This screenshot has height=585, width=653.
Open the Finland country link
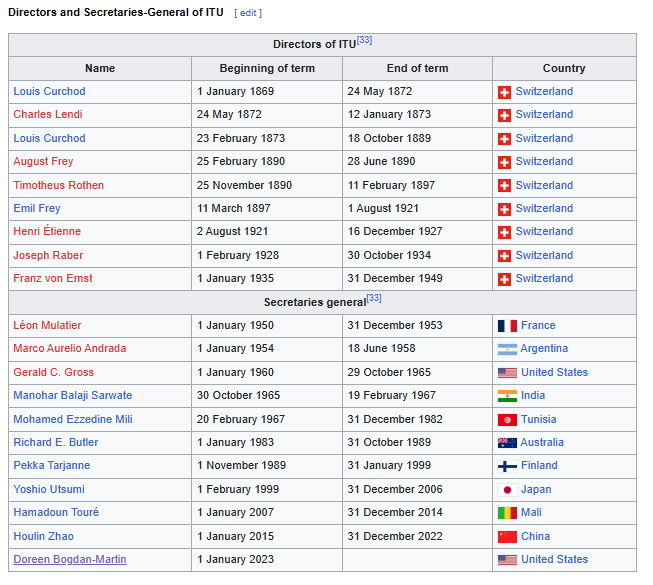(539, 465)
